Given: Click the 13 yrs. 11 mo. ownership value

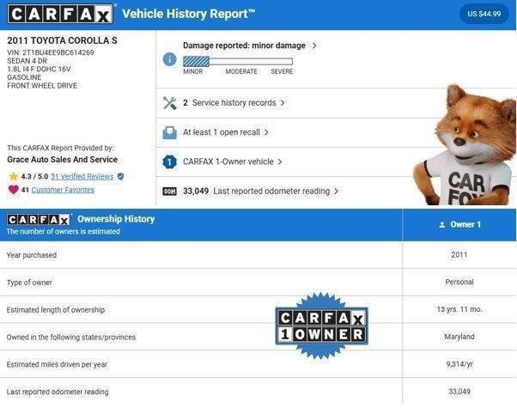Looking at the screenshot, I should click(459, 309).
